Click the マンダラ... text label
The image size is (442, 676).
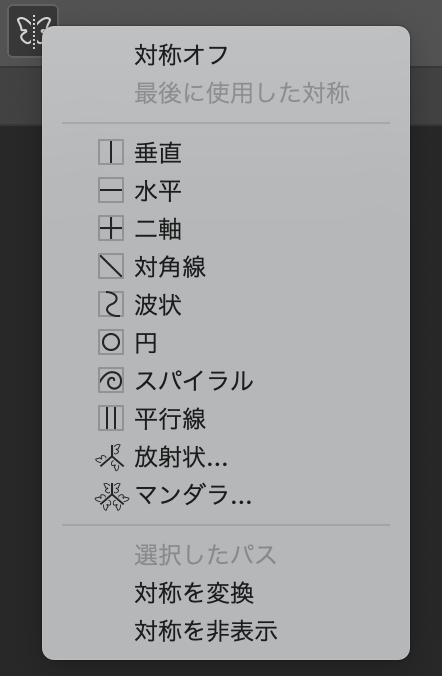193,495
